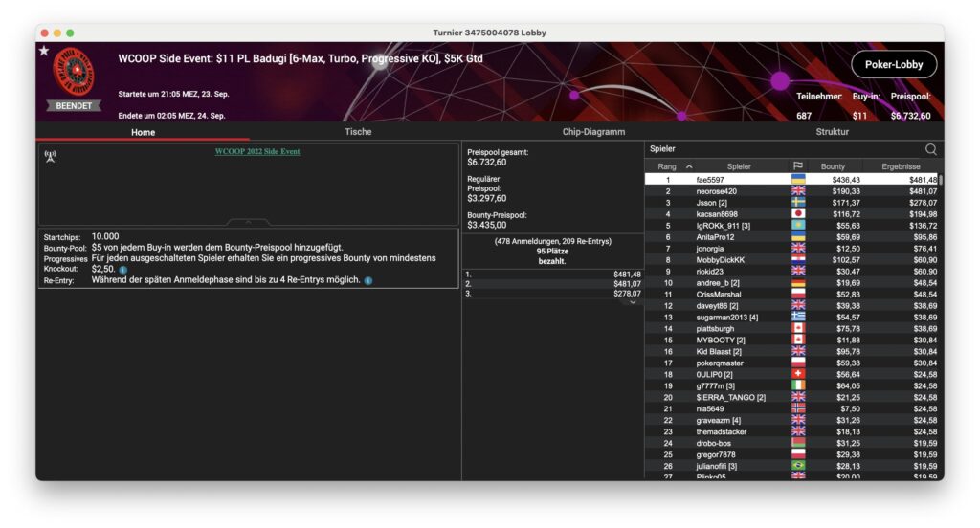This screenshot has width=980, height=528.
Task: Click the favorite star icon beside tournament logo
Action: point(44,51)
